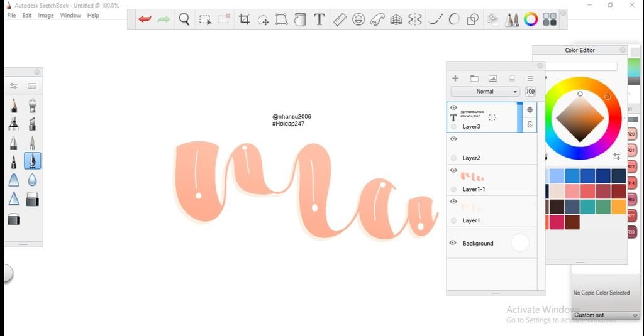644x336 pixels.
Task: Open the Help menu
Action: (x=93, y=15)
